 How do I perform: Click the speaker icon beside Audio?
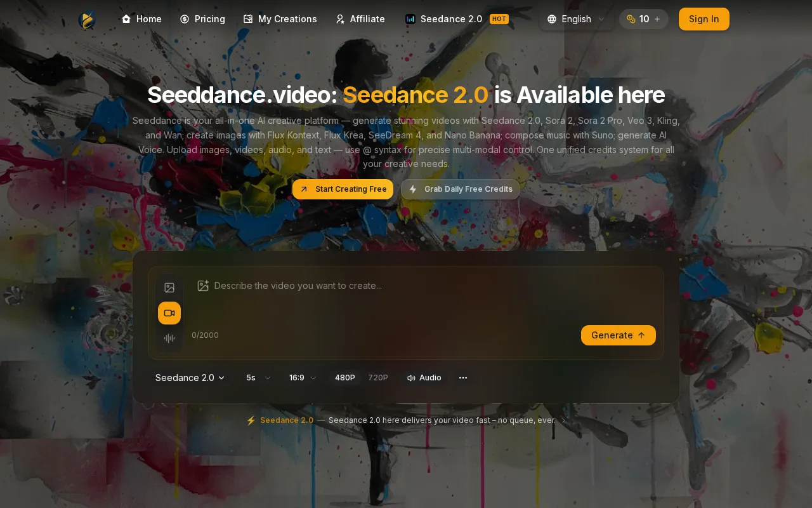(x=411, y=378)
